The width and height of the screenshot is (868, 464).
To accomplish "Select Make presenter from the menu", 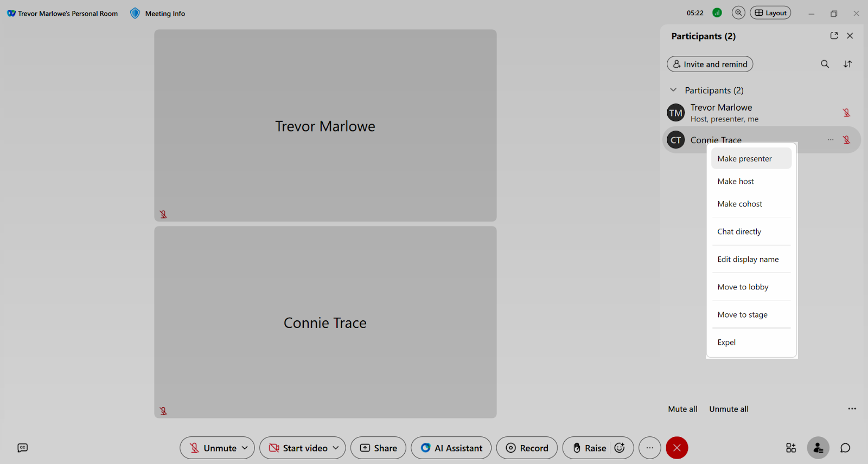I will click(x=751, y=158).
